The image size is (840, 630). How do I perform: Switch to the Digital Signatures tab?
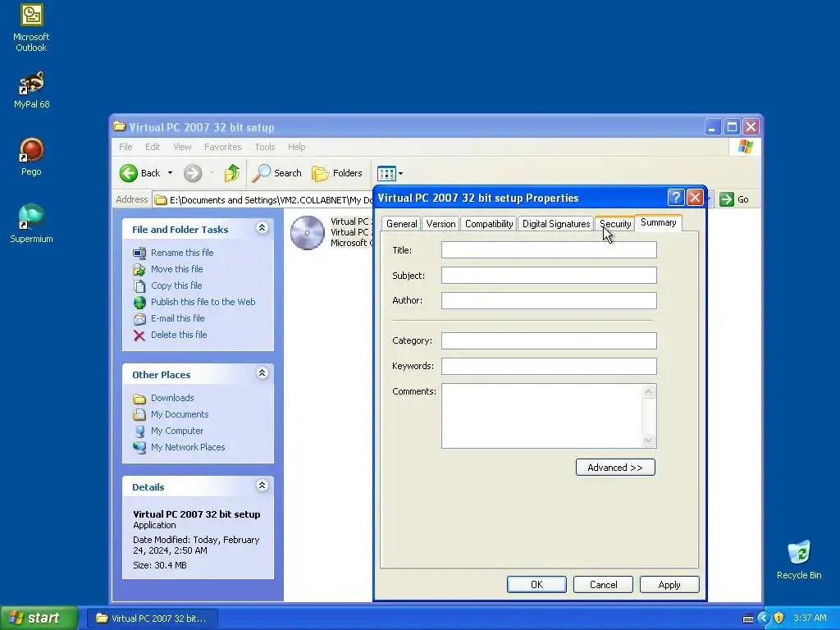tap(556, 224)
